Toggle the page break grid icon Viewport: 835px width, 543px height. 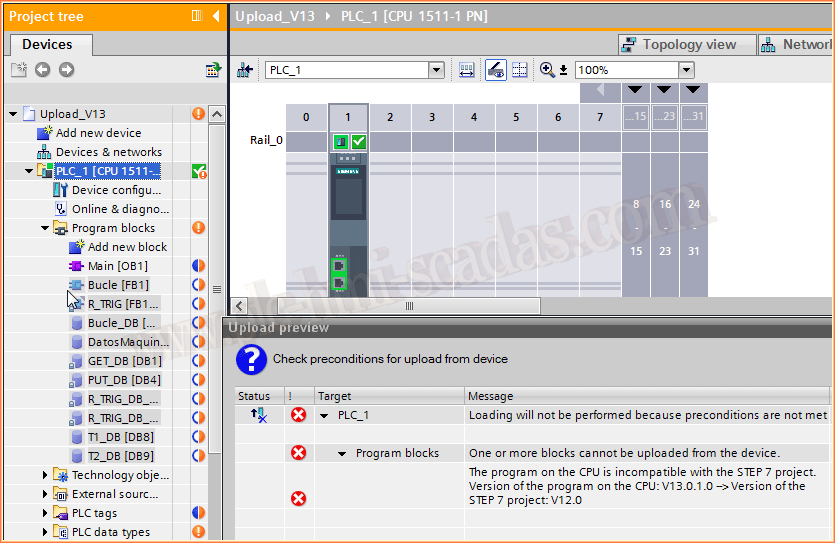point(520,70)
